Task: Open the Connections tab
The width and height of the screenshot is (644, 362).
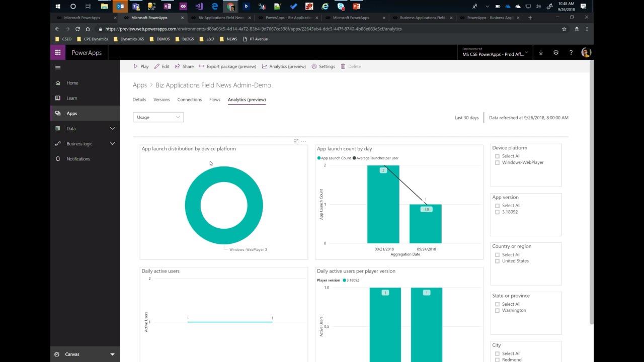Action: tap(190, 100)
